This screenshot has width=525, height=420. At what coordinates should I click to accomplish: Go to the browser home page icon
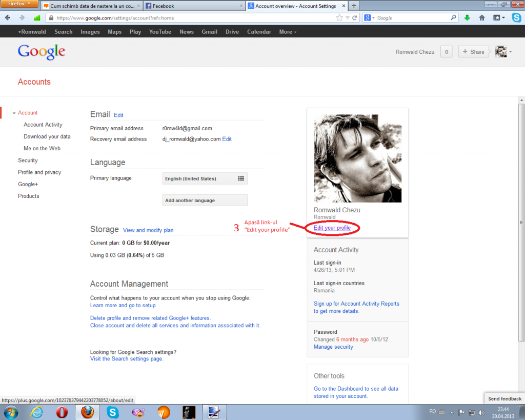pyautogui.click(x=482, y=18)
